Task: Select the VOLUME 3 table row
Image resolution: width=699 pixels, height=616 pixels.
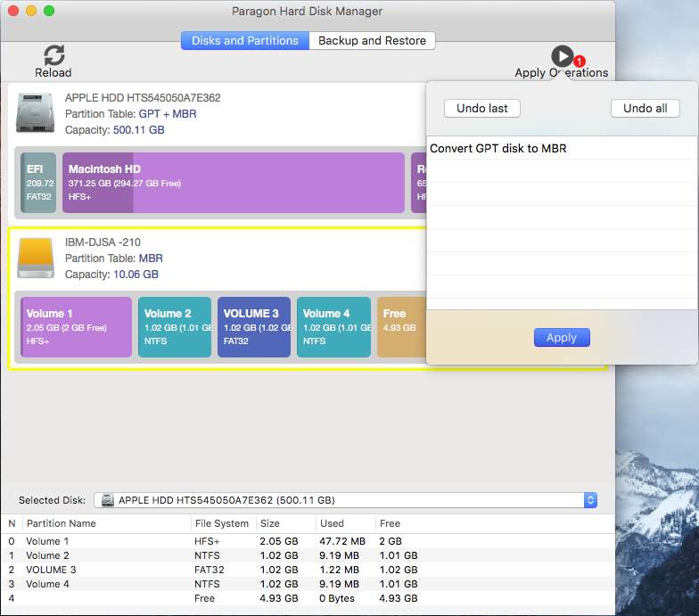Action: tap(308, 570)
